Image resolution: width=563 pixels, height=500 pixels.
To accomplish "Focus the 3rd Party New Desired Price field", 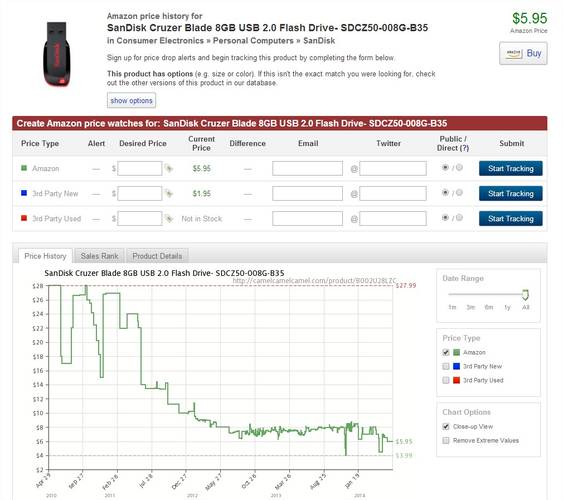I will pos(140,193).
